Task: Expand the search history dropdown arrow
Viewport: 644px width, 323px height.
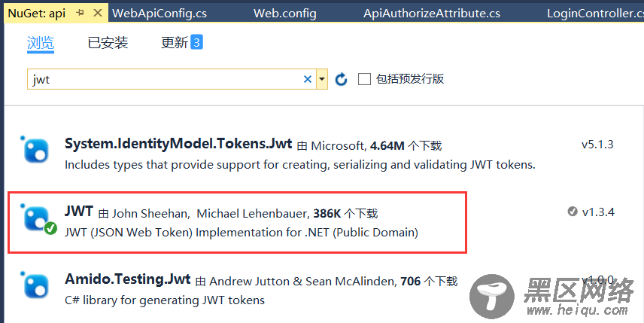Action: [322, 79]
